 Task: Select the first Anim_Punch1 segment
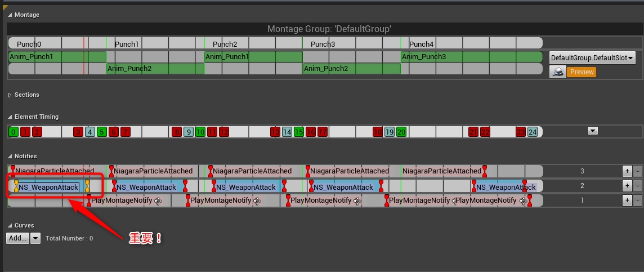click(x=57, y=57)
